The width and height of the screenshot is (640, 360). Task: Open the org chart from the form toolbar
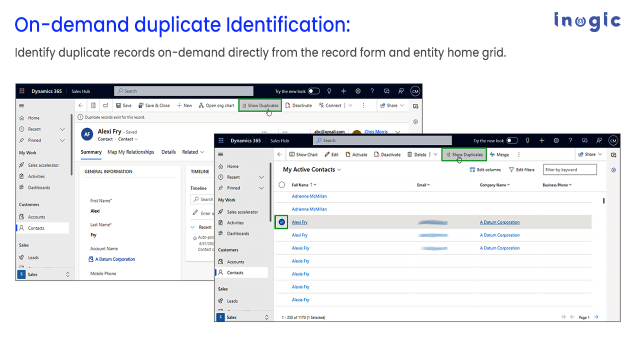216,105
